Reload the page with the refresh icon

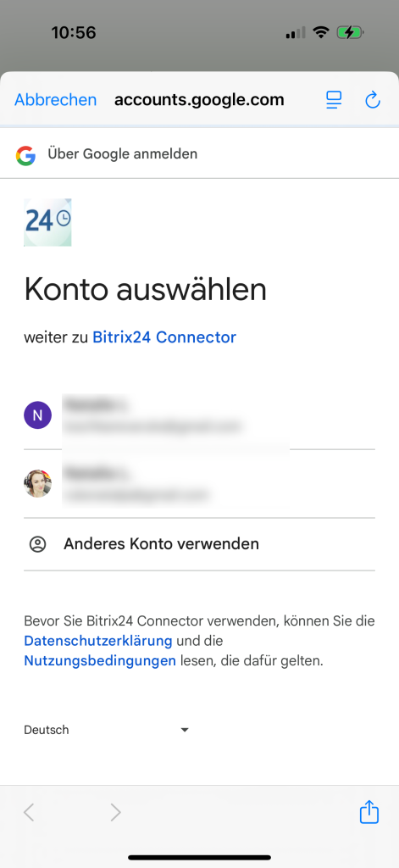[x=373, y=100]
